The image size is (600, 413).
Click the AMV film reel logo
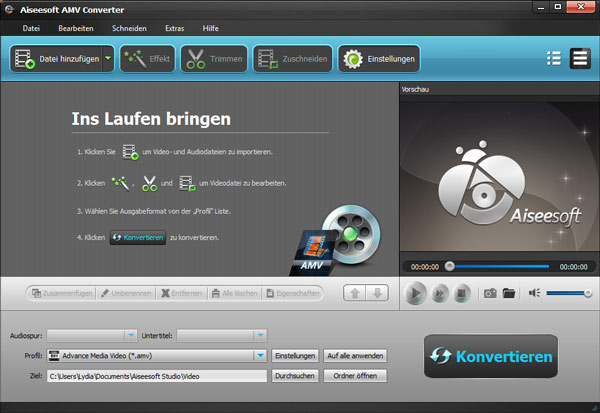pyautogui.click(x=336, y=240)
